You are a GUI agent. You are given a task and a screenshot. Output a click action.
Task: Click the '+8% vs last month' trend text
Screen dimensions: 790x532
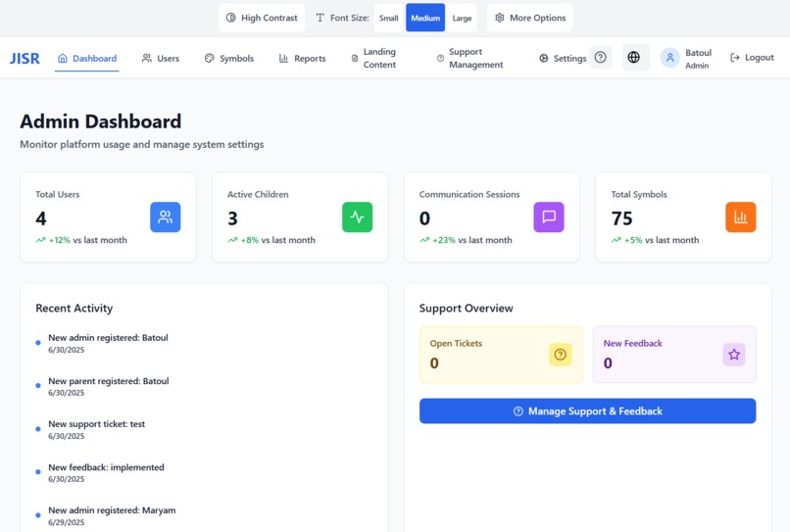pyautogui.click(x=278, y=240)
